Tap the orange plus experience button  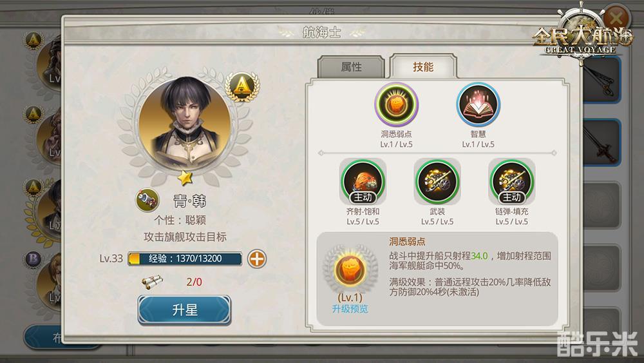pyautogui.click(x=257, y=259)
